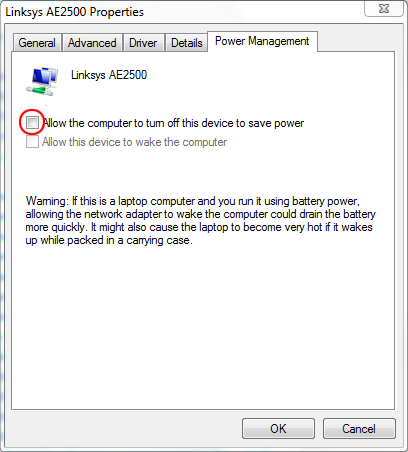The image size is (408, 452).
Task: Tick the "Allow this device to wake the computer" checkbox
Action: coord(32,142)
